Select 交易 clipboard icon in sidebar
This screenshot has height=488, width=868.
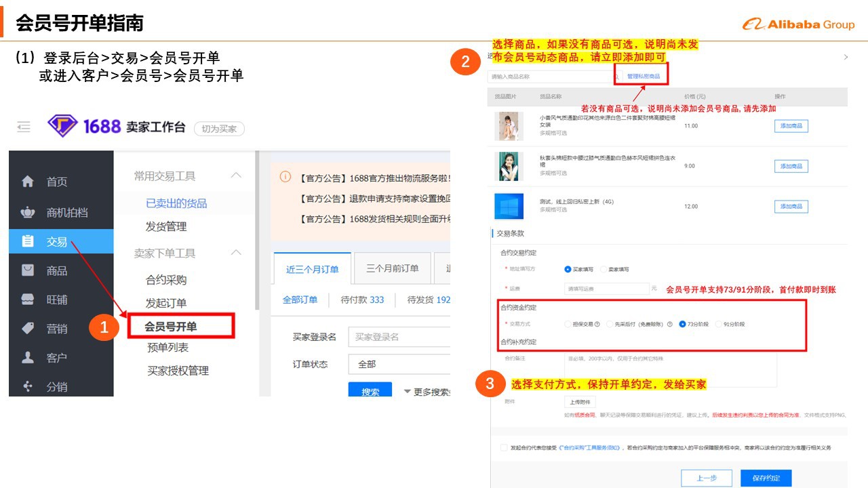[28, 241]
